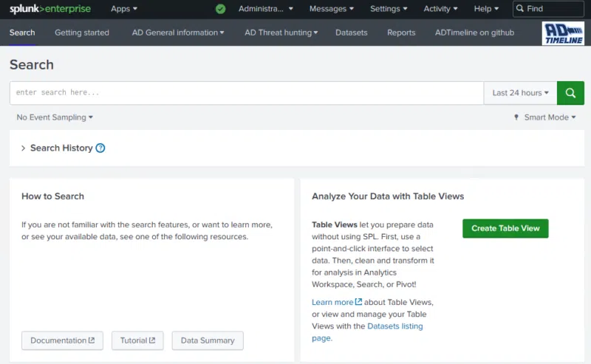Image resolution: width=591 pixels, height=364 pixels.
Task: Open the Documentation external link button
Action: coord(62,340)
